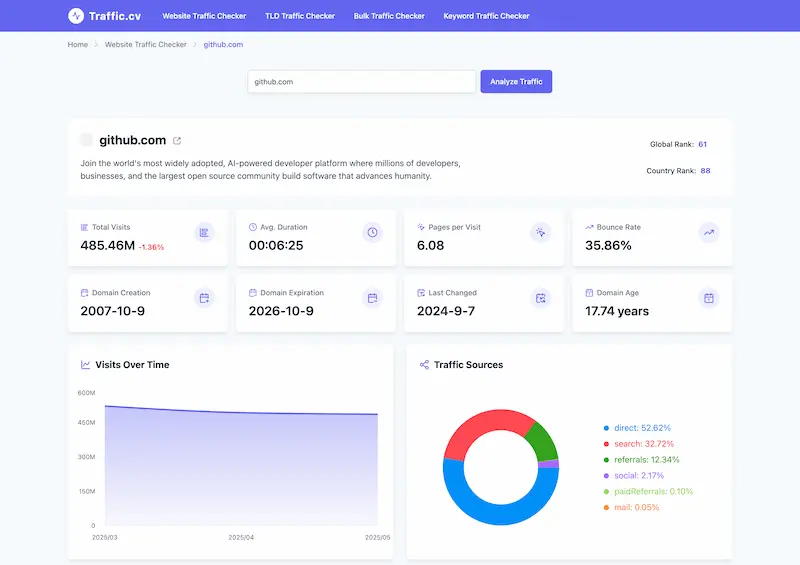
Task: Click the round calendar-sync icon in Last Changed card
Action: pos(540,298)
